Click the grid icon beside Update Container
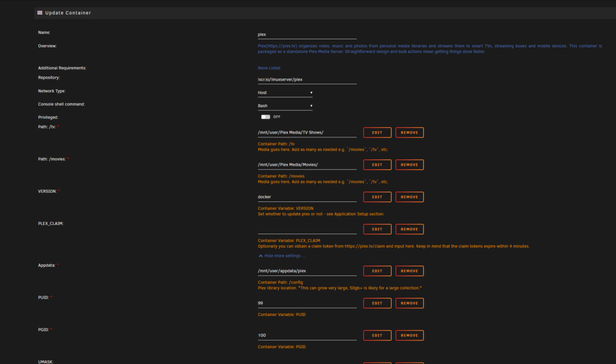Screen dimensions: 616x364 tap(39, 13)
